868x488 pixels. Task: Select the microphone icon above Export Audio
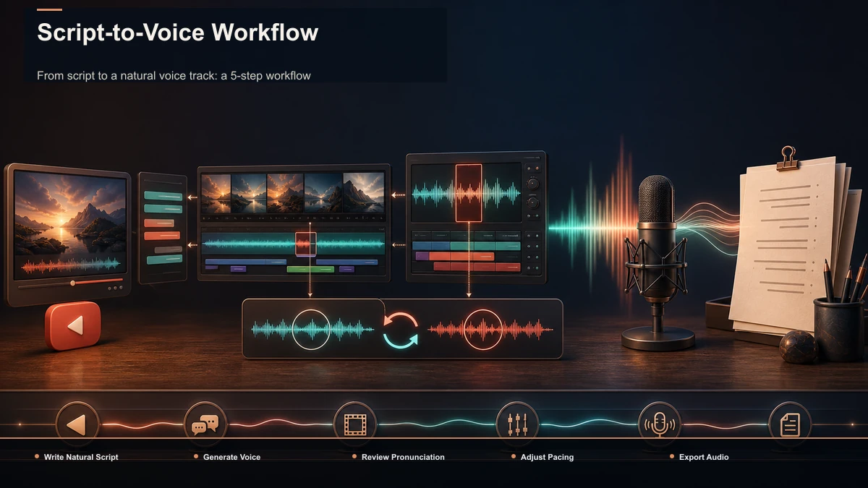pos(659,424)
